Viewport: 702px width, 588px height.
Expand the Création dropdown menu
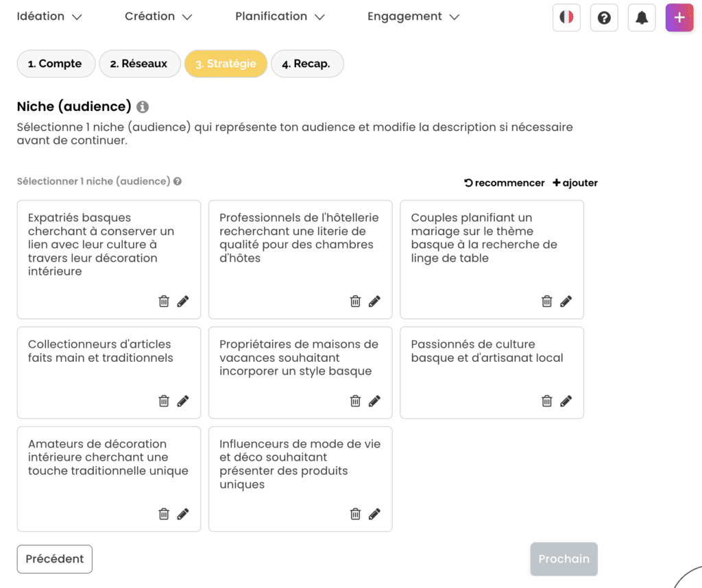[158, 16]
